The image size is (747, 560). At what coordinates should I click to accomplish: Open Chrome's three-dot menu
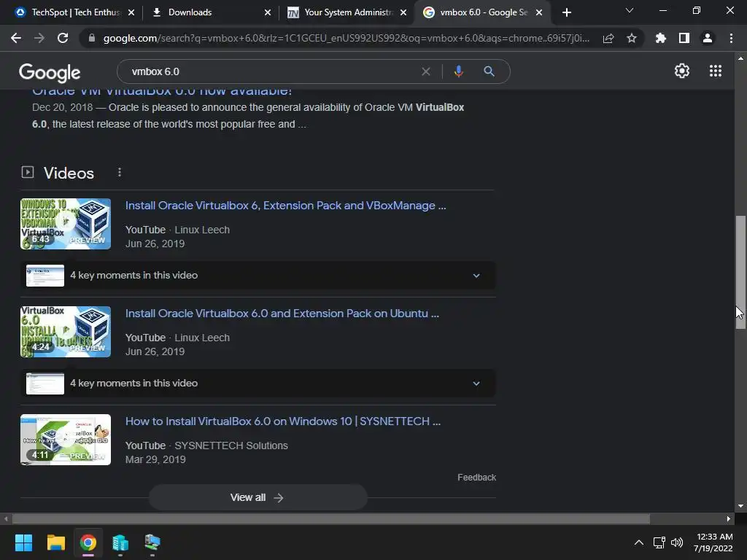coord(731,38)
